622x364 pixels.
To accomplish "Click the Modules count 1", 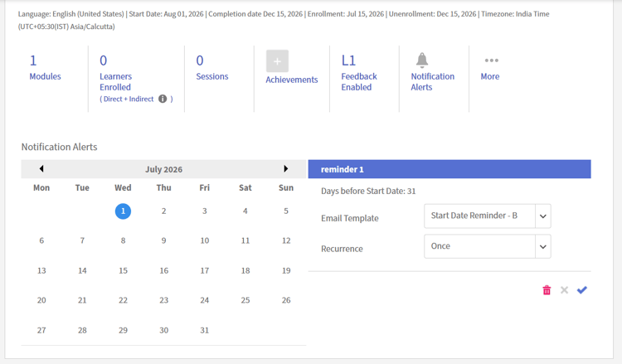I will click(x=33, y=61).
